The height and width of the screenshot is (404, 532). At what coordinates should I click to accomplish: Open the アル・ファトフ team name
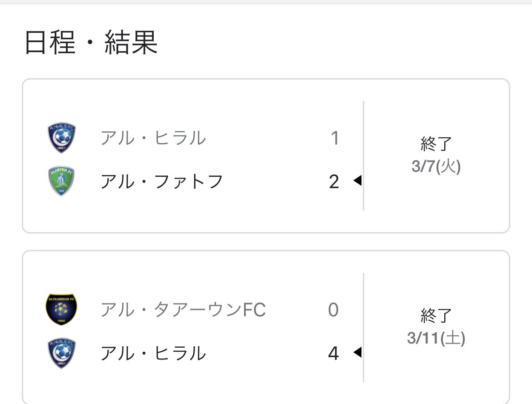click(162, 181)
